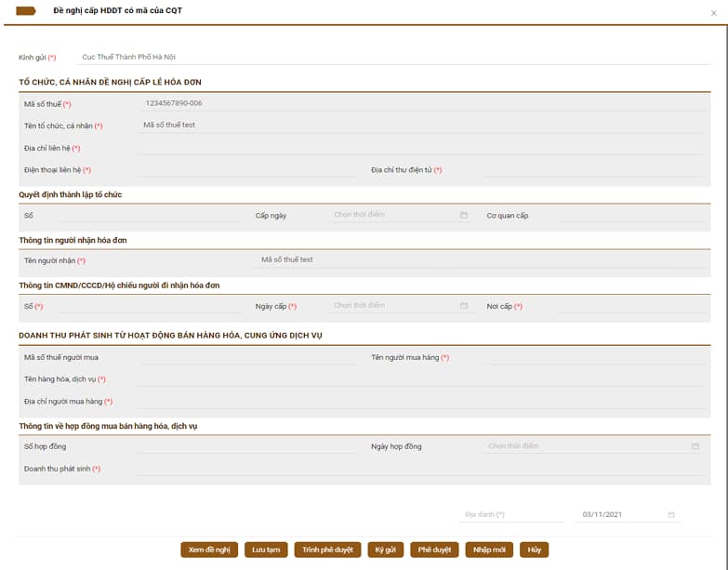Image resolution: width=728 pixels, height=570 pixels.
Task: Click the brown tag icon beside the title
Action: coord(25,10)
